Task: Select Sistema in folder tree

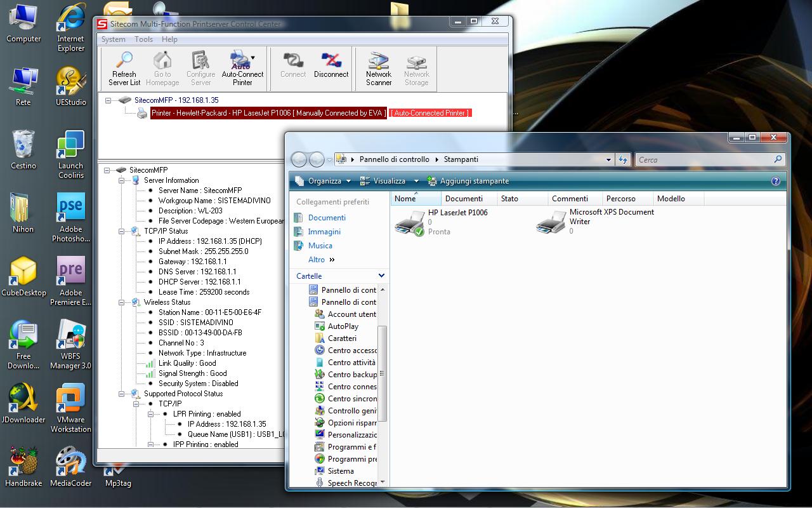Action: (334, 471)
